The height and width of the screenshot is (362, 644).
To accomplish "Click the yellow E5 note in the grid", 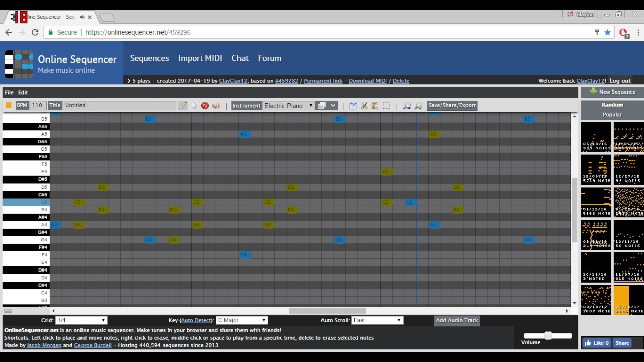I will pyautogui.click(x=386, y=172).
